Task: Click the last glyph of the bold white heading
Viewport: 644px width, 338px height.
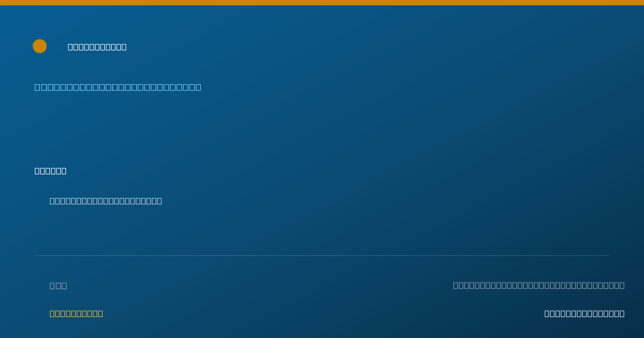Action: pyautogui.click(x=63, y=171)
